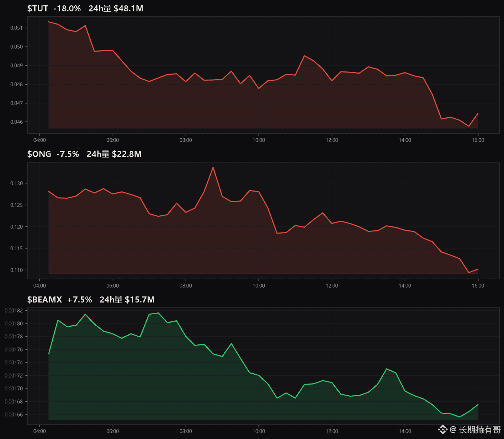The image size is (504, 439).
Task: Click the 0.051 price label on TUT chart
Action: [x=16, y=28]
